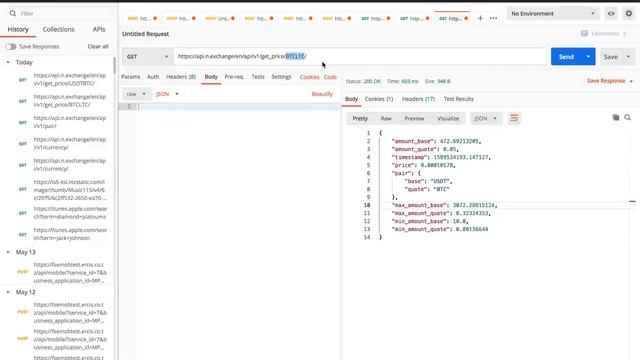Open the request Headers (8) tab
This screenshot has width=640, height=360.
point(181,77)
